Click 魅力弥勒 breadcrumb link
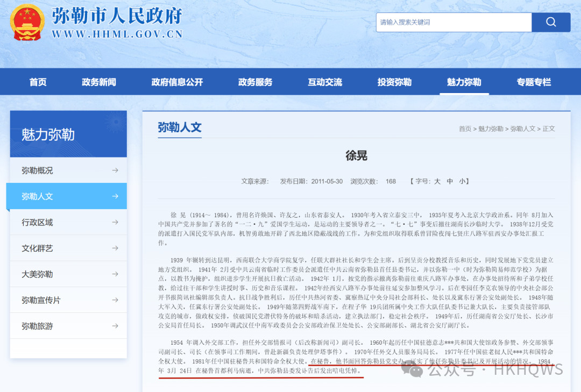 click(491, 129)
